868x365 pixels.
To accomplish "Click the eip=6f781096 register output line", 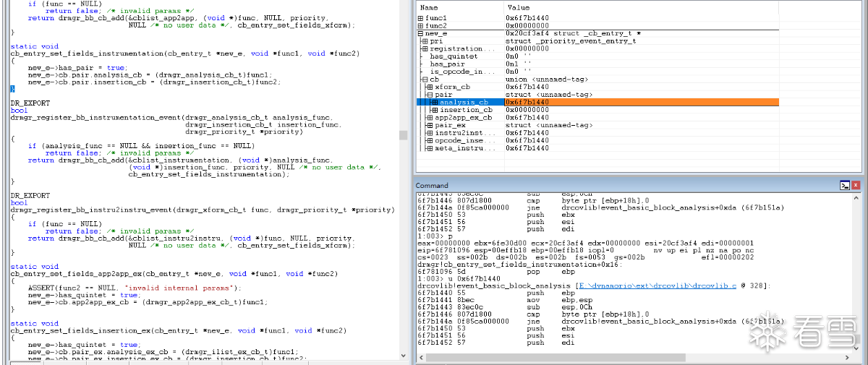I will tap(587, 251).
